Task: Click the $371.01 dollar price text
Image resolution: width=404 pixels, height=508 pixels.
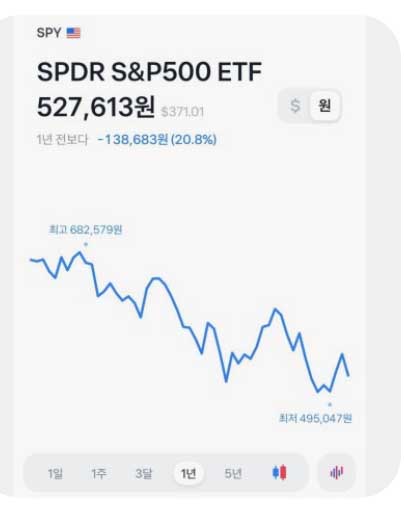Action: point(182,112)
